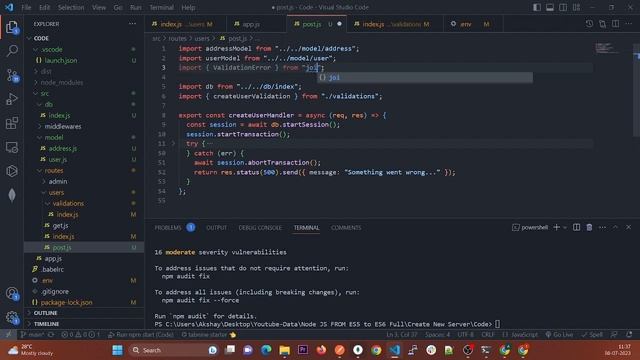Expand the node_modules folder
Image resolution: width=640 pixels, height=360 pixels.
coord(36,82)
